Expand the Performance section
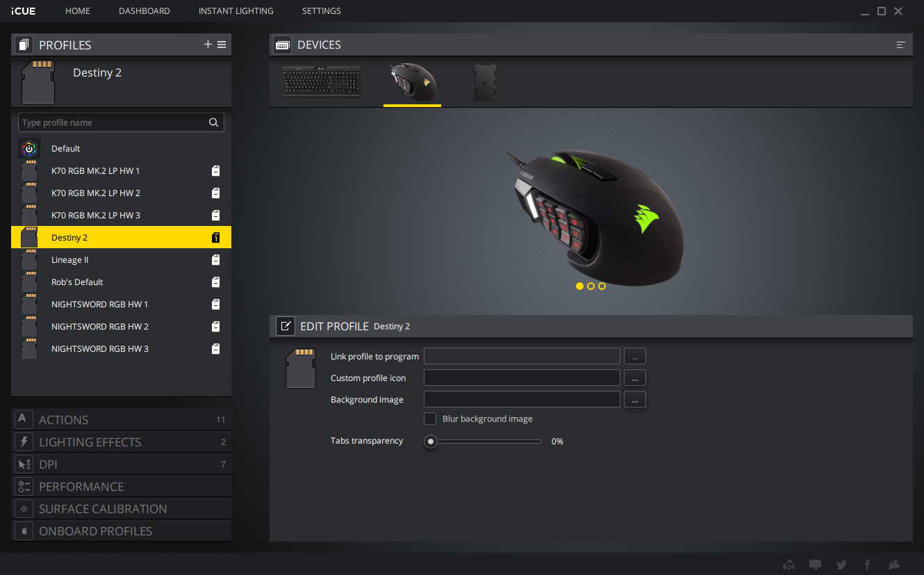This screenshot has width=924, height=575. [x=121, y=486]
